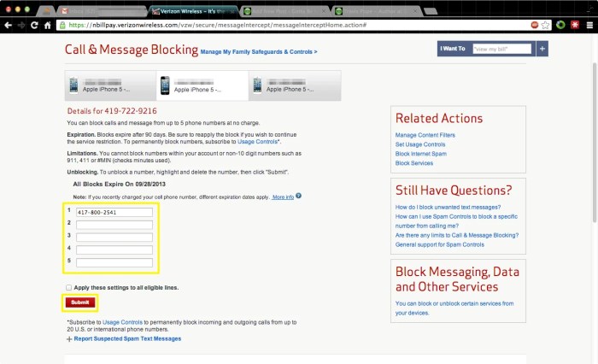Open Usage Controls link in the footnote
This screenshot has height=364, width=598.
click(122, 322)
